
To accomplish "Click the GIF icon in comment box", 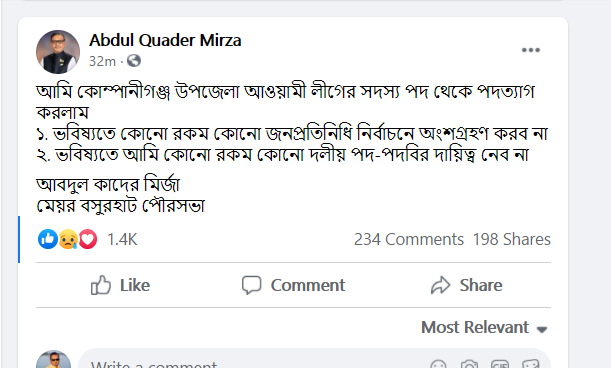I will 500,365.
